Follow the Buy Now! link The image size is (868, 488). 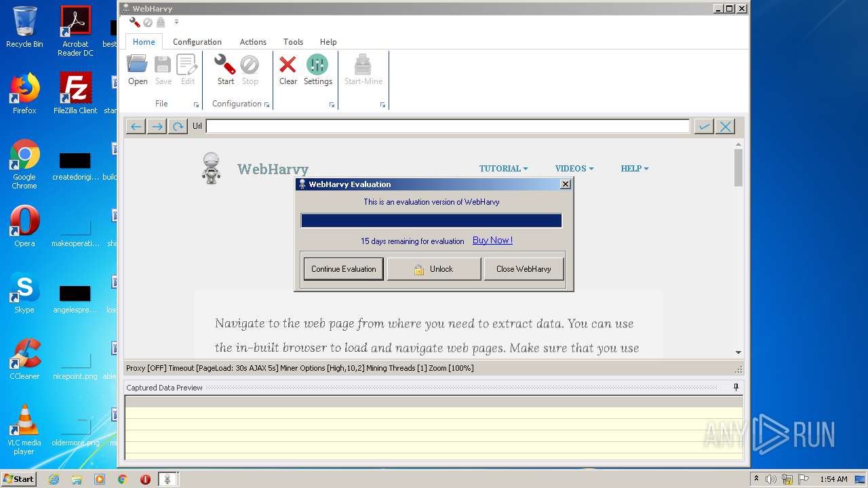(492, 240)
